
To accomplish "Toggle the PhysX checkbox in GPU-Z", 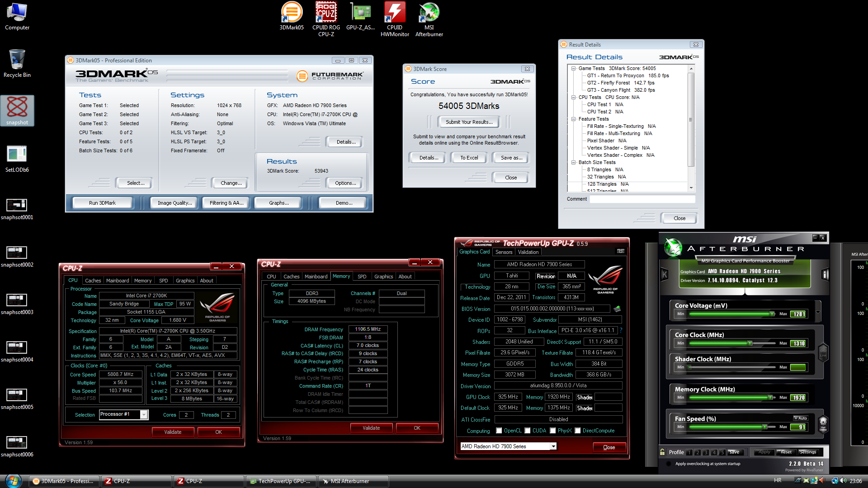I will click(553, 431).
